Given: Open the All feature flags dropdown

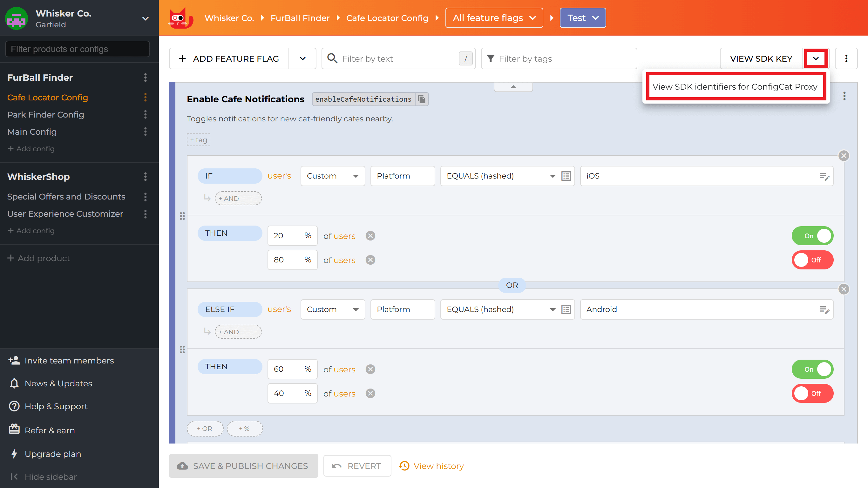Looking at the screenshot, I should tap(494, 18).
